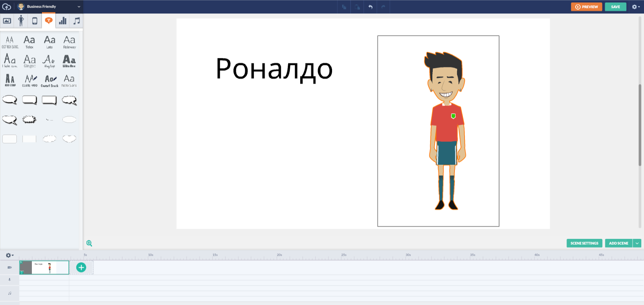
Task: Click the 10s mark on timeline ruler
Action: pyautogui.click(x=151, y=255)
